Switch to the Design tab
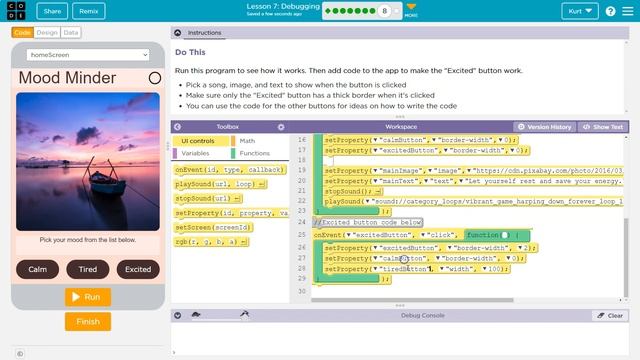Image resolution: width=640 pixels, height=360 pixels. 47,33
